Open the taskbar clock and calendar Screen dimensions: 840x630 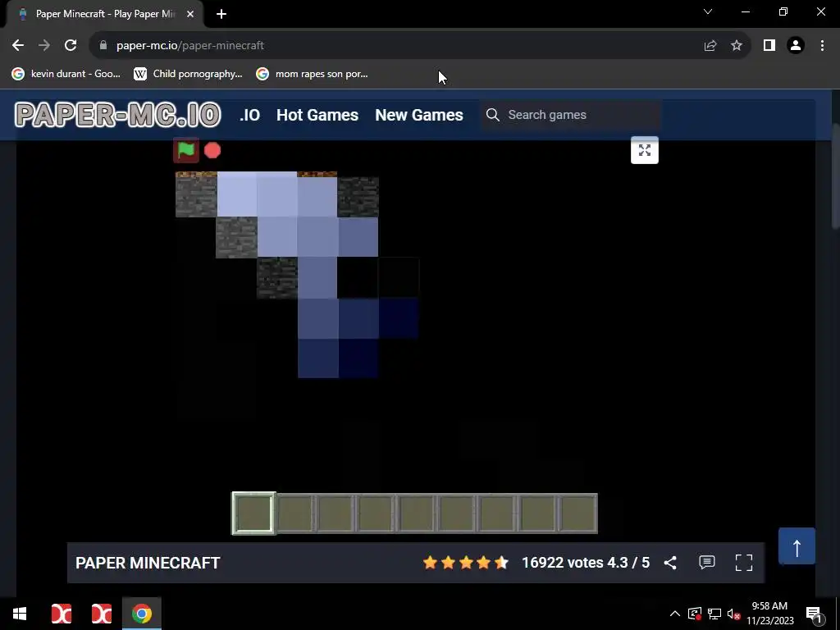tap(769, 614)
